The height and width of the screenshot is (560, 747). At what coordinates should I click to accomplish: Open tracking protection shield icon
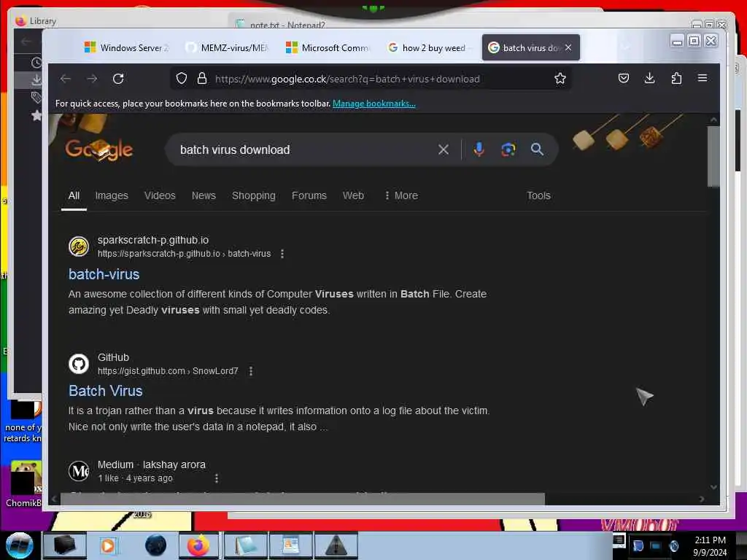coord(182,79)
